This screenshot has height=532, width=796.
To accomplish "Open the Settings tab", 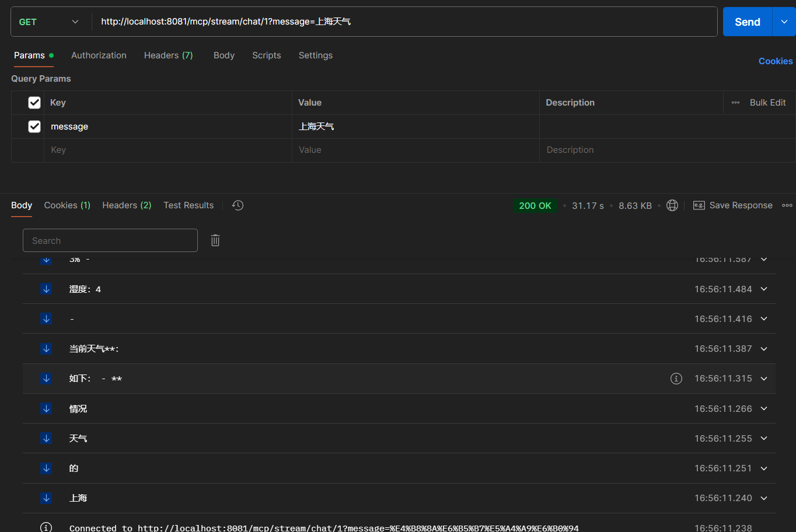I will click(x=316, y=55).
